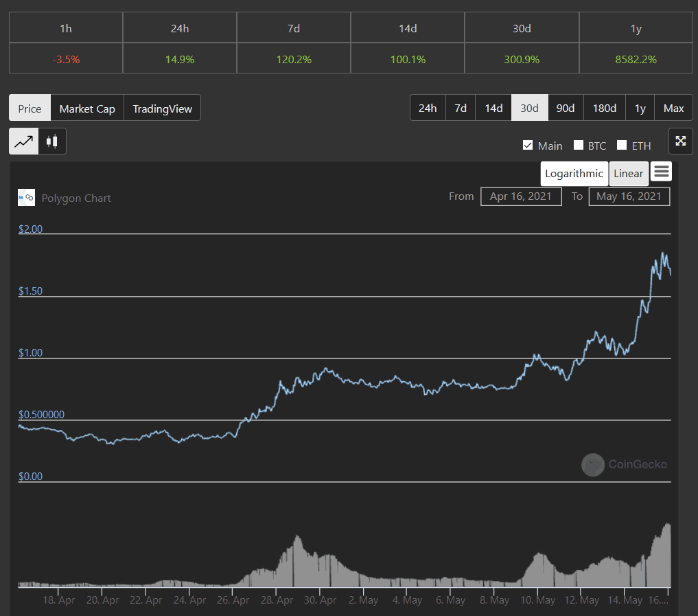Set time range to 24h
698x616 pixels.
427,108
